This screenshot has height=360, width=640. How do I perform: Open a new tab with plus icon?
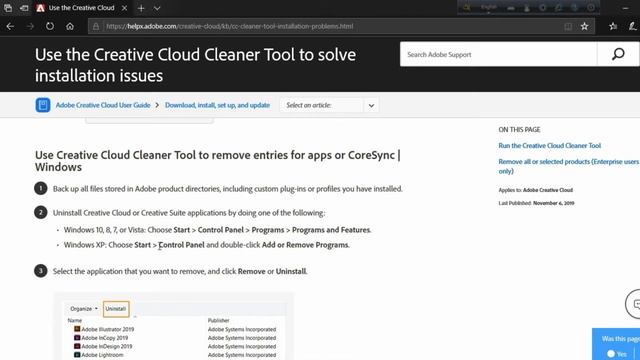(x=141, y=8)
